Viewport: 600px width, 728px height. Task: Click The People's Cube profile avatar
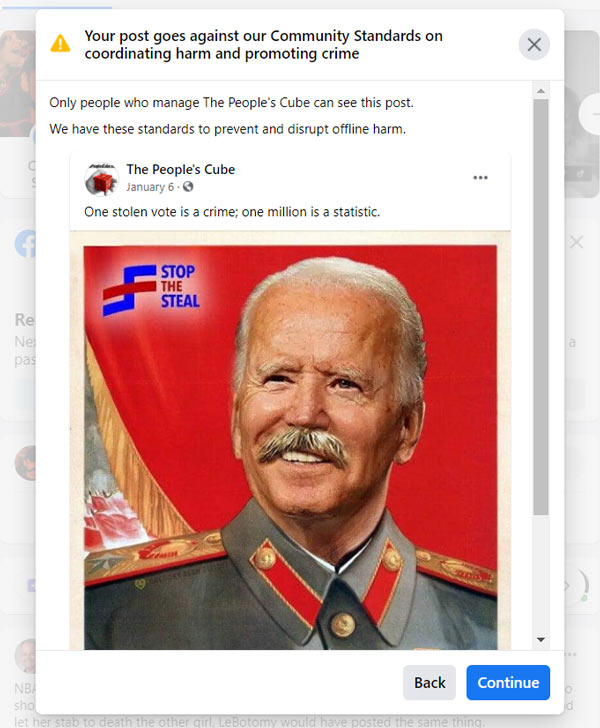click(102, 179)
